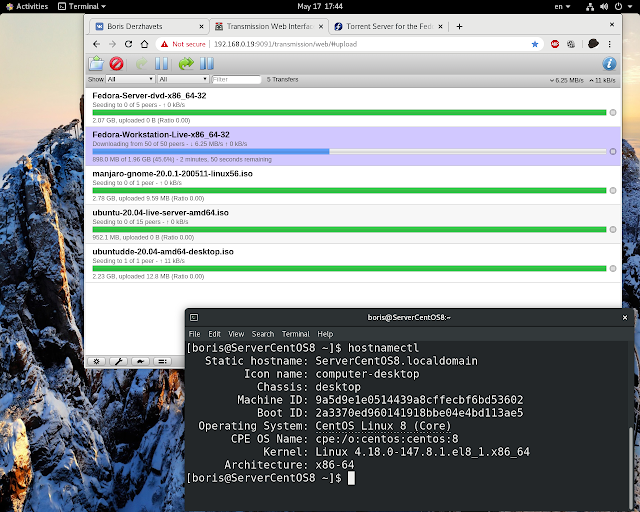This screenshot has width=640, height=512.
Task: Select ubuntu-20.04-live-server-amd64.iso torrent name
Action: point(160,213)
